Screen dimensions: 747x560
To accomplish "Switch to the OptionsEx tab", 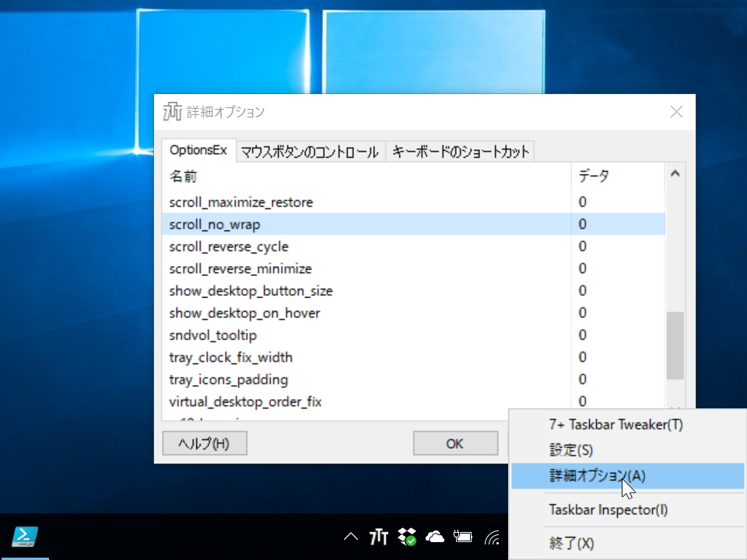I will [x=197, y=151].
